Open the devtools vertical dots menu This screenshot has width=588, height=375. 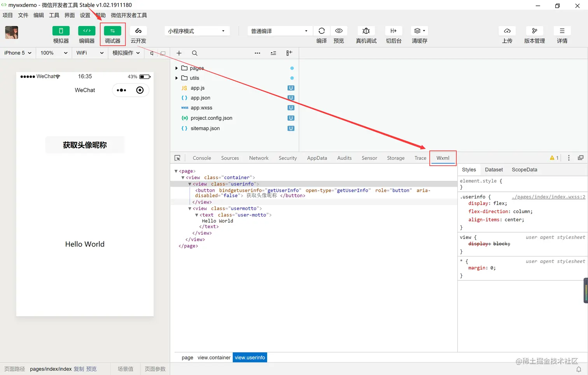tap(569, 158)
